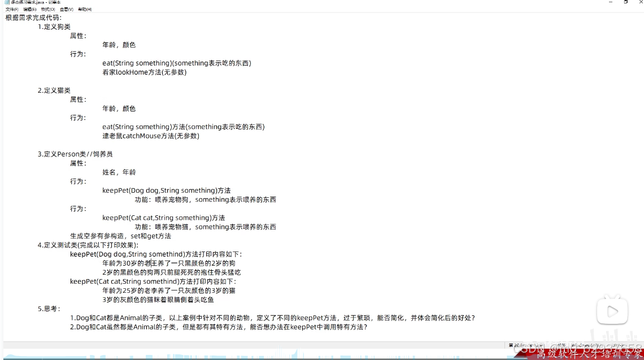The height and width of the screenshot is (360, 644).
Task: Click the line 生成空参有参构造，set和get方法
Action: click(120, 236)
